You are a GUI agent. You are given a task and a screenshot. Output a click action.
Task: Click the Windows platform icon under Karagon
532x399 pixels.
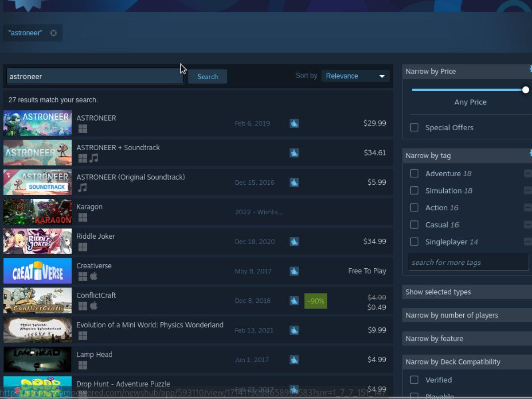(82, 217)
